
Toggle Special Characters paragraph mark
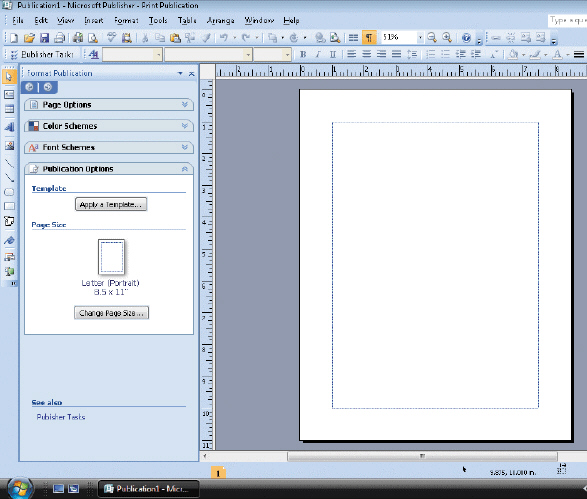coord(369,38)
